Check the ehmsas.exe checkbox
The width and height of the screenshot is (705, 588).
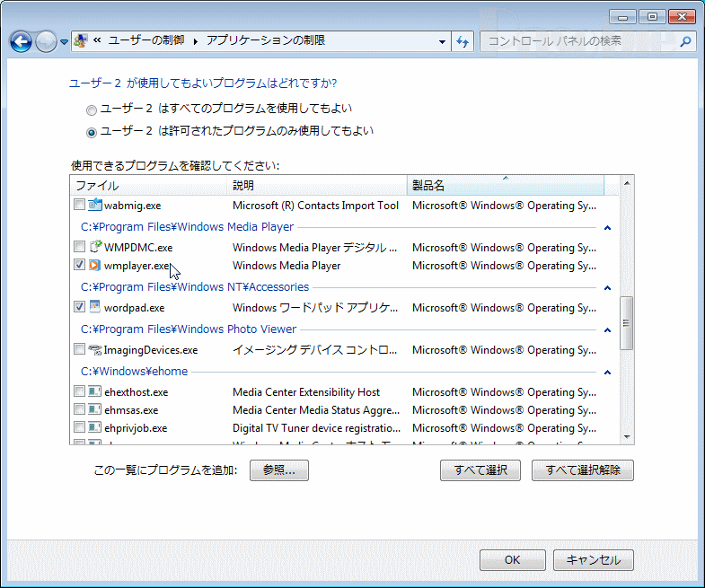point(79,409)
